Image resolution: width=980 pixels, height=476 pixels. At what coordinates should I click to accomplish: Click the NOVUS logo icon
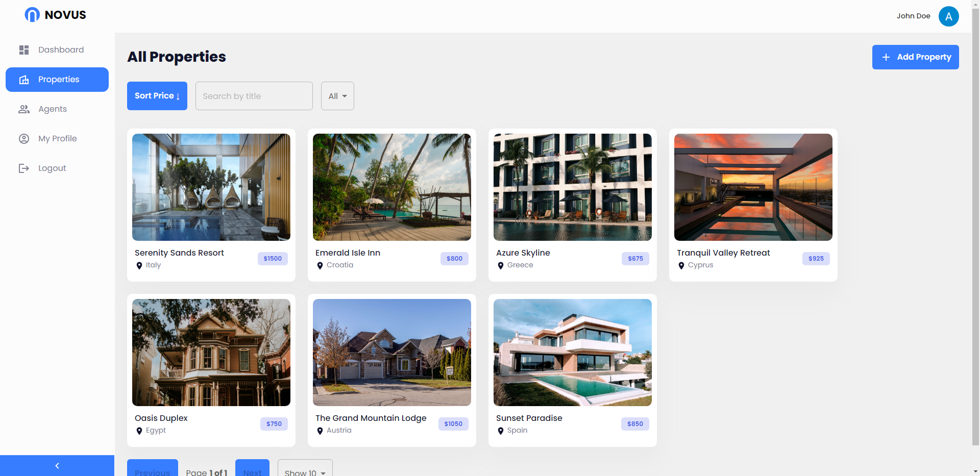pyautogui.click(x=32, y=15)
